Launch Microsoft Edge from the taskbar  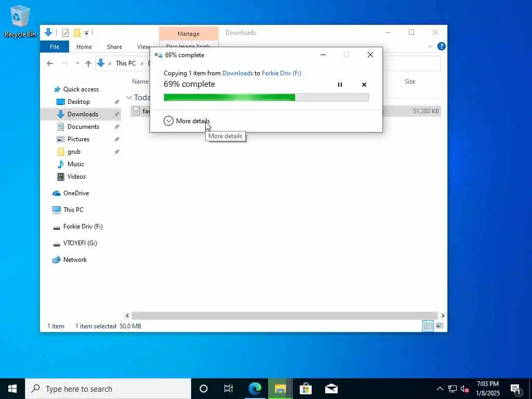click(x=255, y=389)
